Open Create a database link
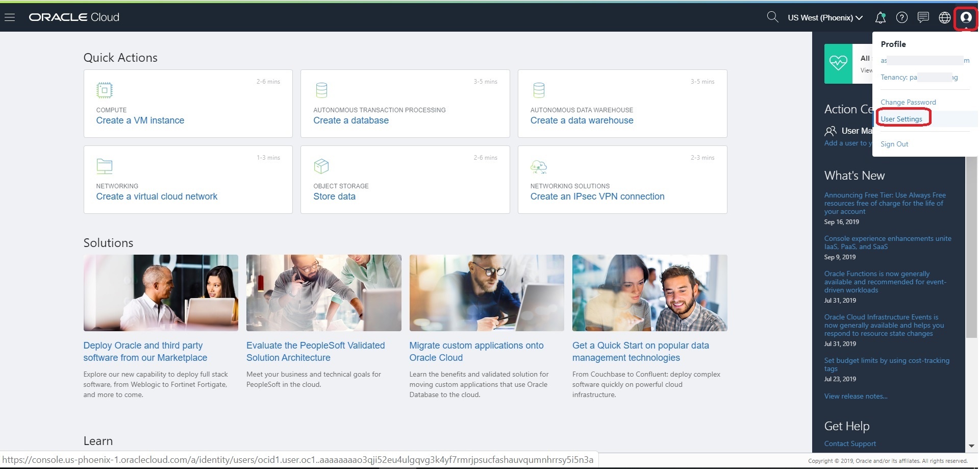This screenshot has height=469, width=980. tap(351, 120)
